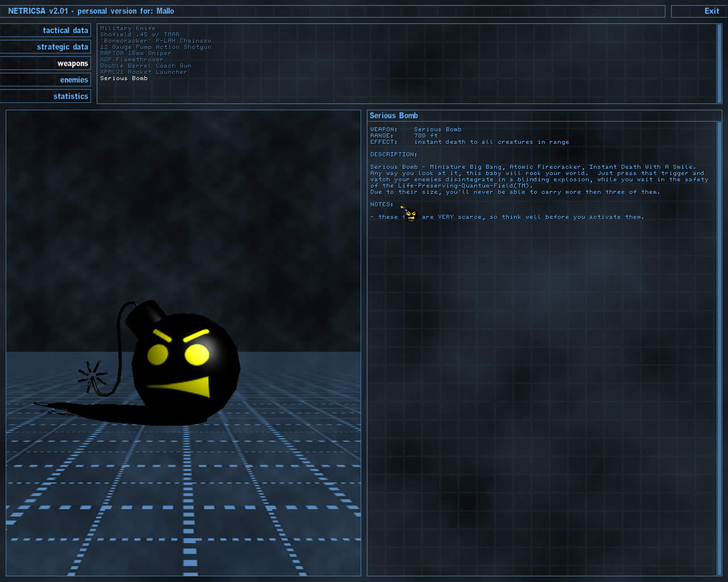Click the Serious Bomb 3D model preview
The height and width of the screenshot is (582, 728).
click(x=183, y=364)
